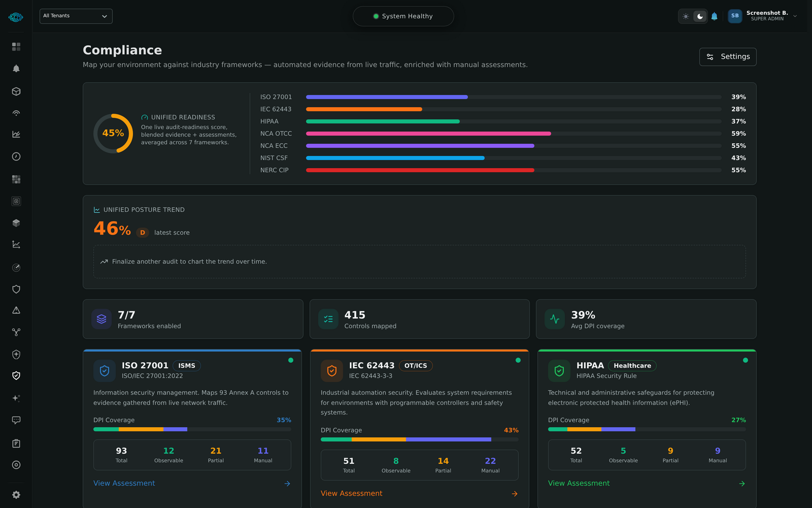This screenshot has height=508, width=812.
Task: Click the ISO 27001 card shield icon
Action: click(x=105, y=371)
